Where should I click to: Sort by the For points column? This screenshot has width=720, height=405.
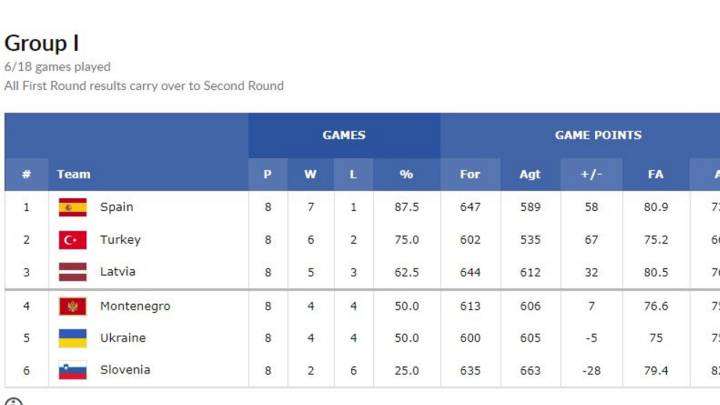click(470, 174)
